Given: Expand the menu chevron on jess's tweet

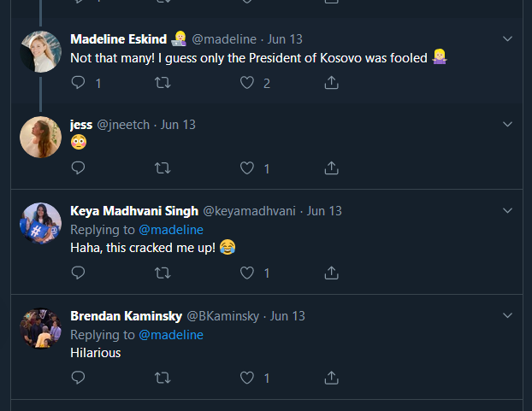Looking at the screenshot, I should [x=507, y=125].
